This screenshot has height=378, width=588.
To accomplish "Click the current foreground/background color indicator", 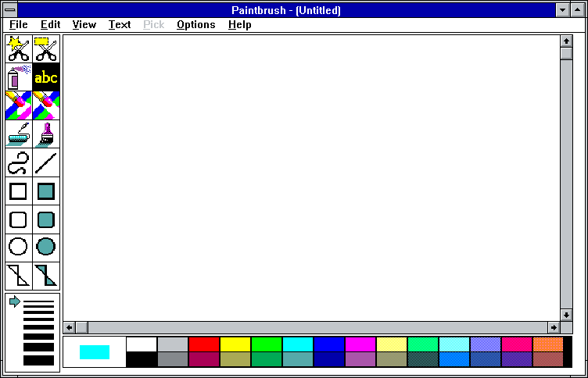I will (x=95, y=352).
